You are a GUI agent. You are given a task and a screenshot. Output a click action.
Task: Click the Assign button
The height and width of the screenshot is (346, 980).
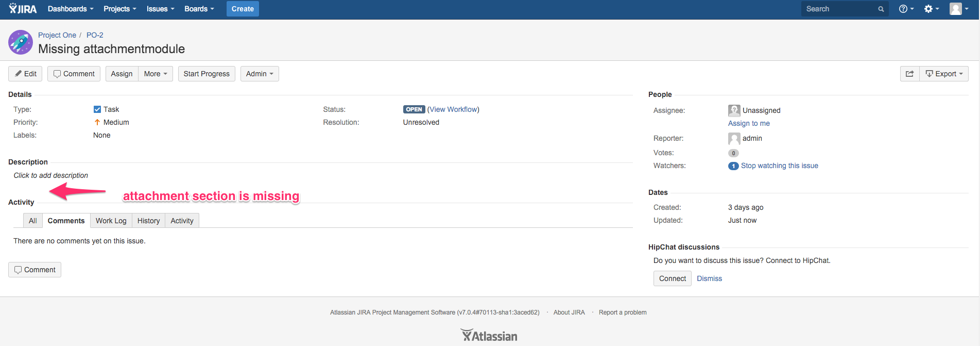click(122, 74)
